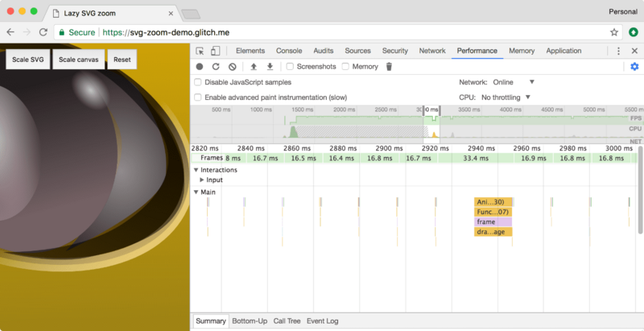Viewport: 644px width, 331px height.
Task: Open the CPU No throttling dropdown
Action: coord(506,97)
